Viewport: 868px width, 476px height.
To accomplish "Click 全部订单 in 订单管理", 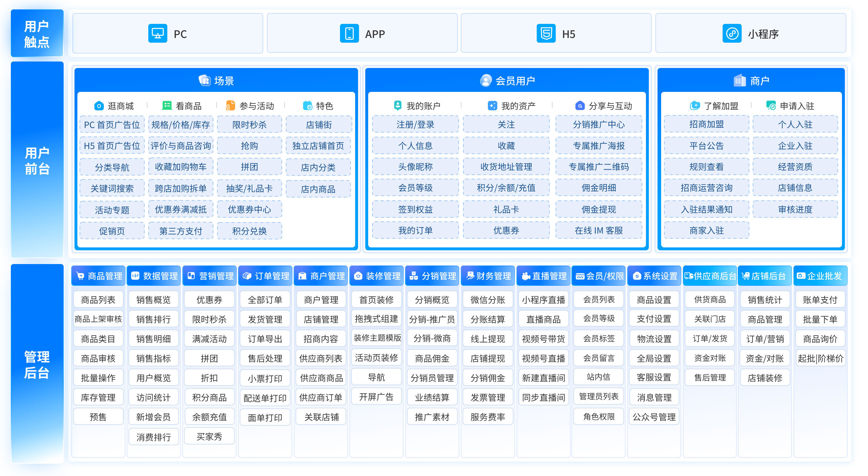I will click(265, 299).
